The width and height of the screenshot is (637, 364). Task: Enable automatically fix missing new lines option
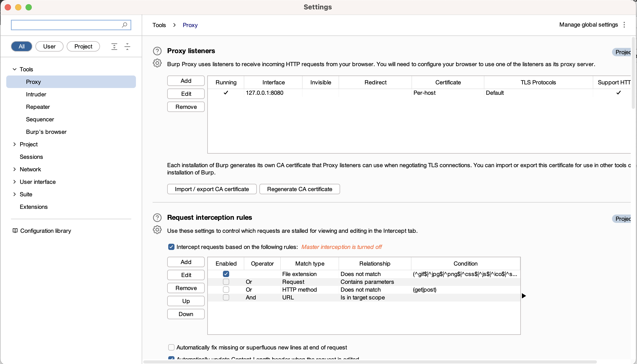(x=171, y=347)
